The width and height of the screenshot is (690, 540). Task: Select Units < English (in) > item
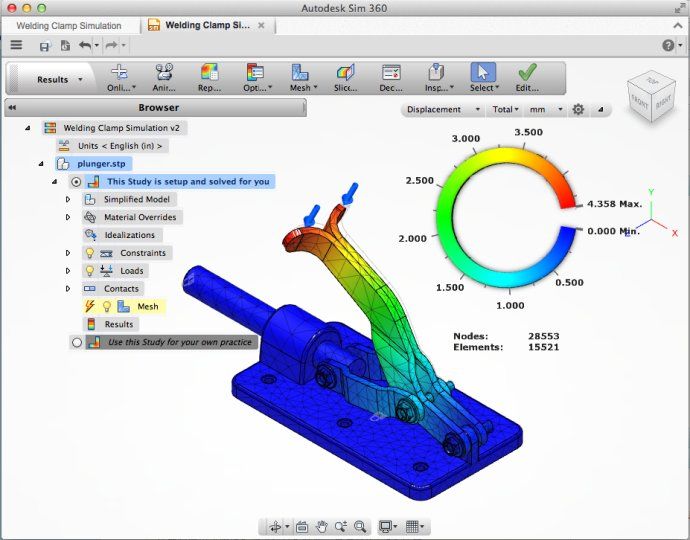click(x=113, y=146)
